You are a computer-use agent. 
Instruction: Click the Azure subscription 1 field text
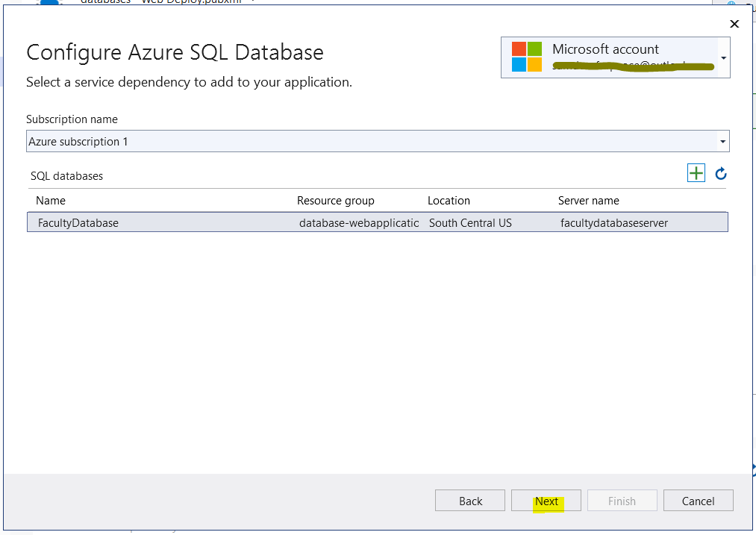pyautogui.click(x=78, y=142)
